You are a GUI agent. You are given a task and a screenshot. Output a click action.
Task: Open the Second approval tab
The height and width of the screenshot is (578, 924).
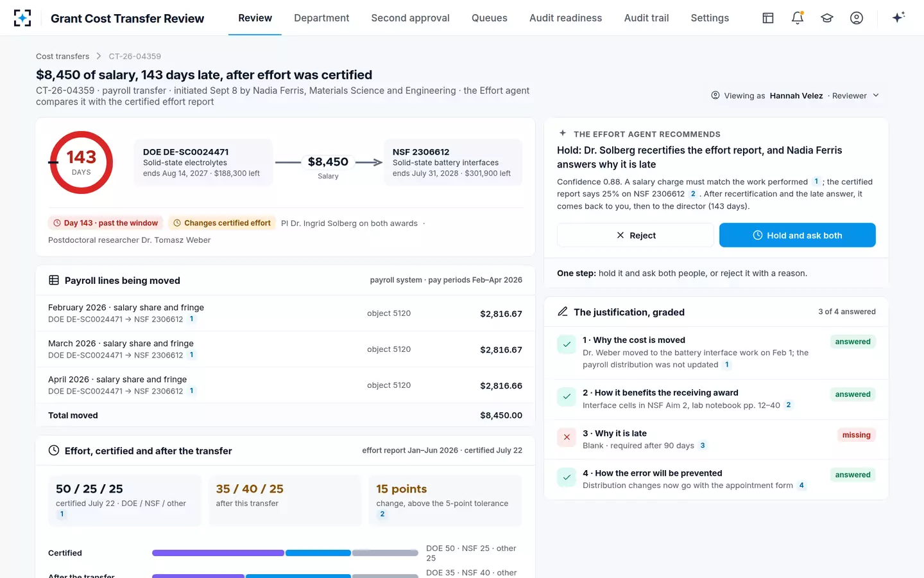pyautogui.click(x=410, y=18)
